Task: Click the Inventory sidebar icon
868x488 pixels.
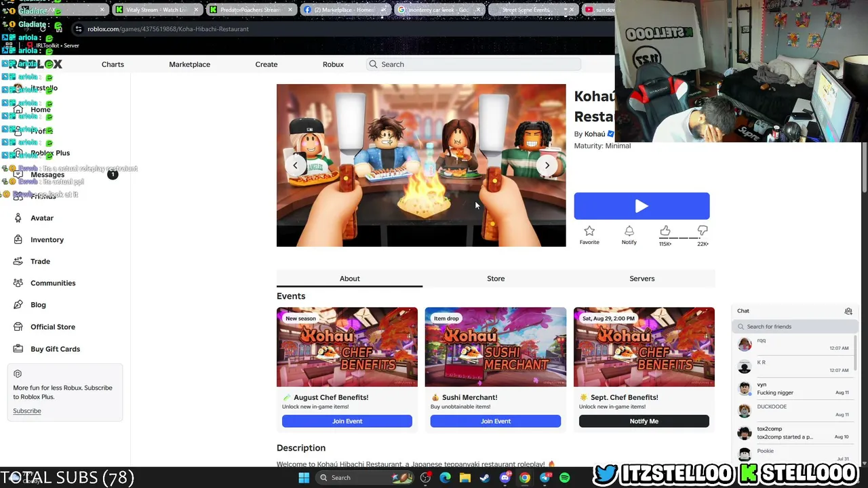Action: (18, 239)
